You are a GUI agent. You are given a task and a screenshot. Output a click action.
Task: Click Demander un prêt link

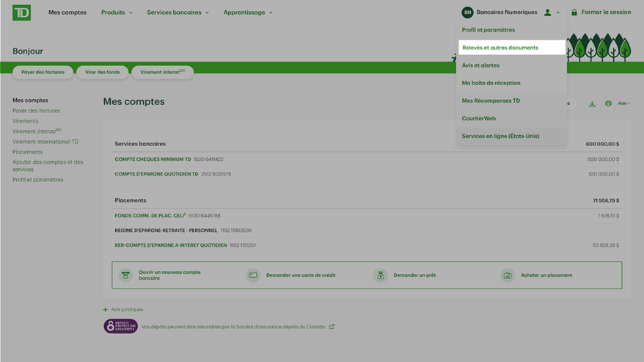(414, 275)
